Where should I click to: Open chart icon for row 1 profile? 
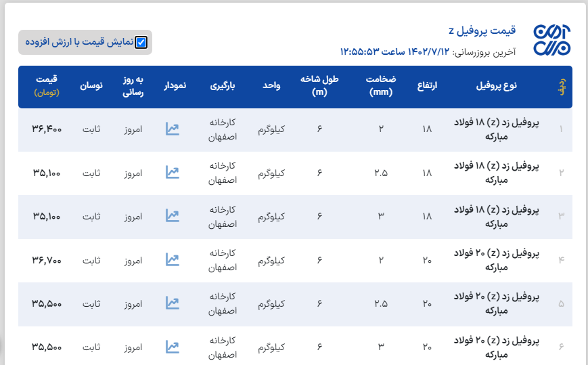[x=173, y=129]
